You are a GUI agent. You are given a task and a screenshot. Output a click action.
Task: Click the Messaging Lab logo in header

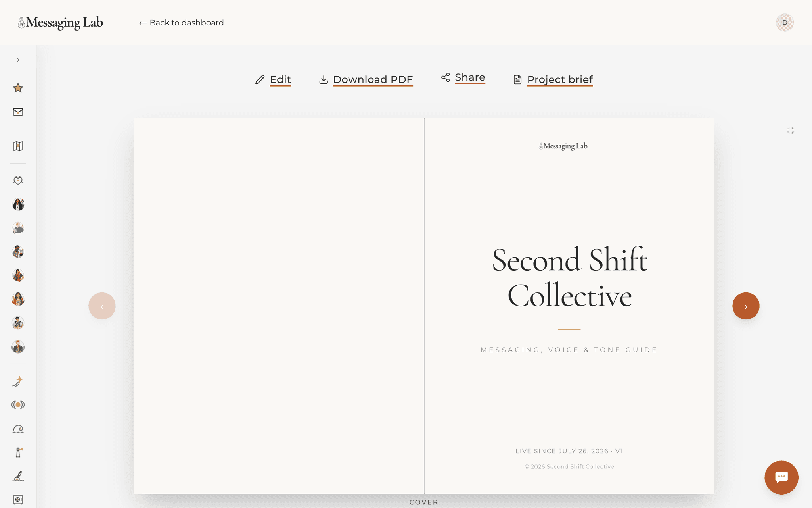click(x=61, y=23)
